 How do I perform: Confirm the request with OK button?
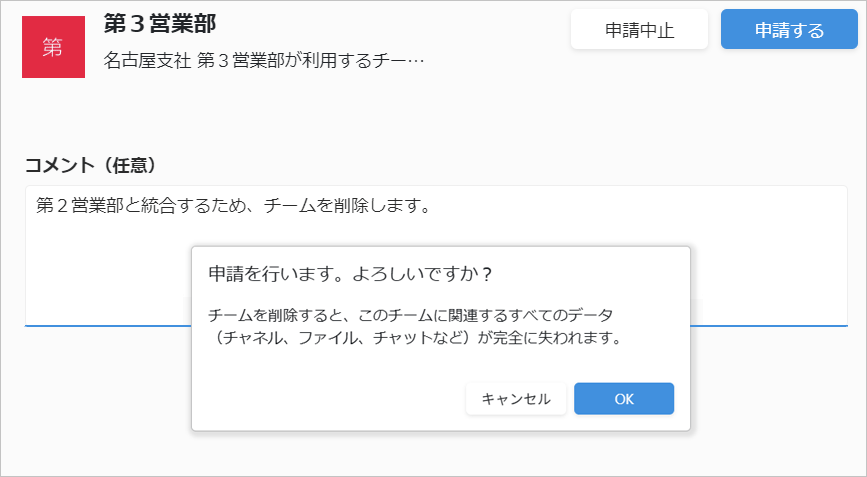pos(624,399)
